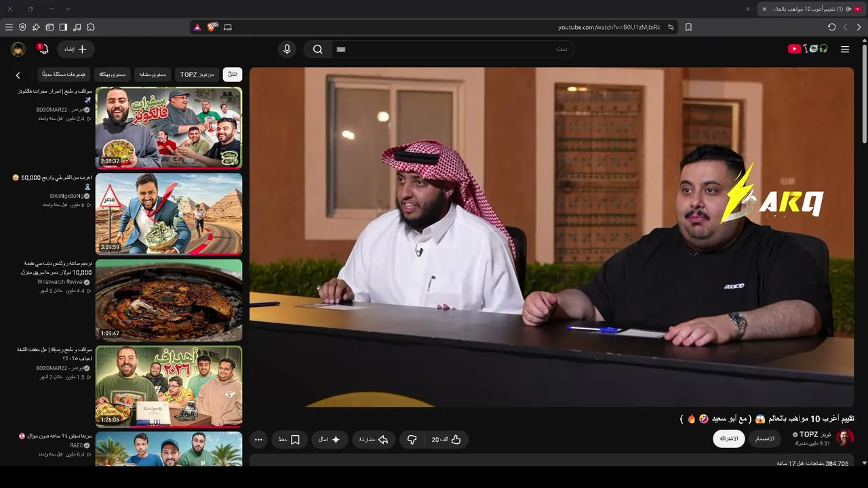Subscribe to the TOPZ channel
This screenshot has width=868, height=488.
pos(729,439)
